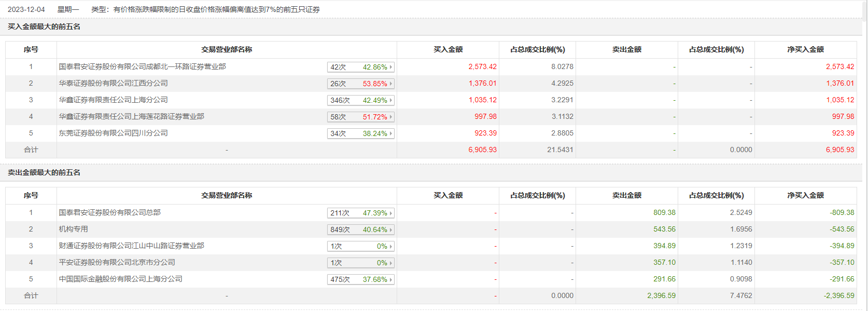Screen dimensions: 868x311
Task: Open 国泰君安证券成都北一环路证券营业部 link
Action: pos(142,66)
